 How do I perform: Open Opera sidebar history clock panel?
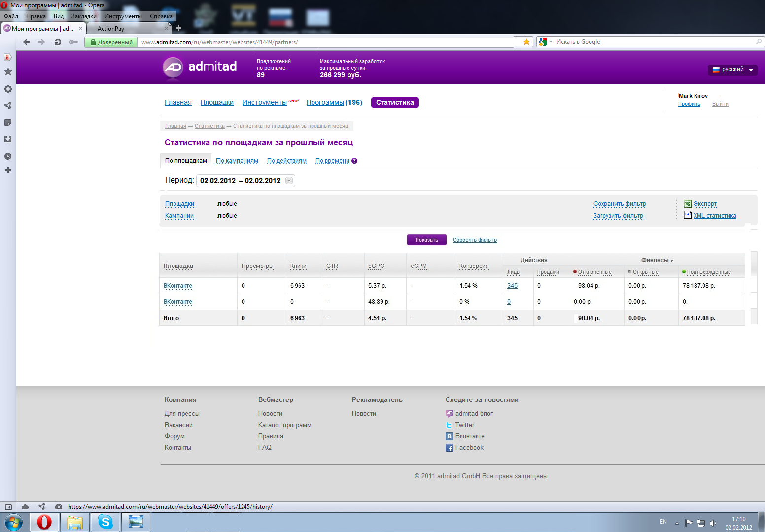coord(8,156)
